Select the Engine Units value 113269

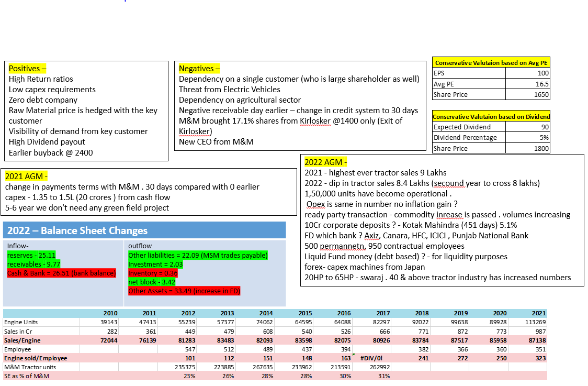pyautogui.click(x=535, y=322)
